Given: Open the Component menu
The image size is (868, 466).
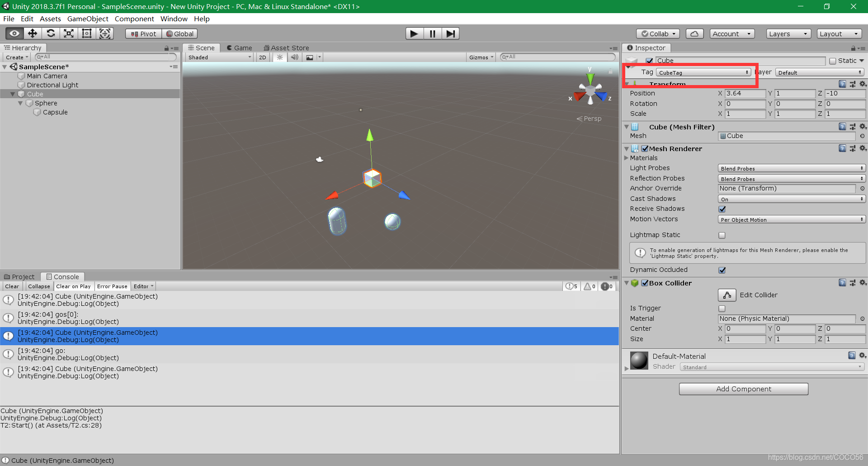Looking at the screenshot, I should coord(134,19).
